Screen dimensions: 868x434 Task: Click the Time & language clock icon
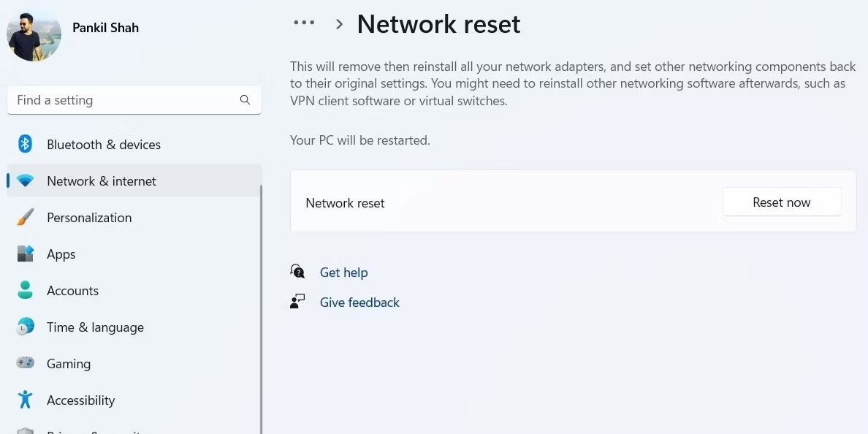click(x=26, y=327)
